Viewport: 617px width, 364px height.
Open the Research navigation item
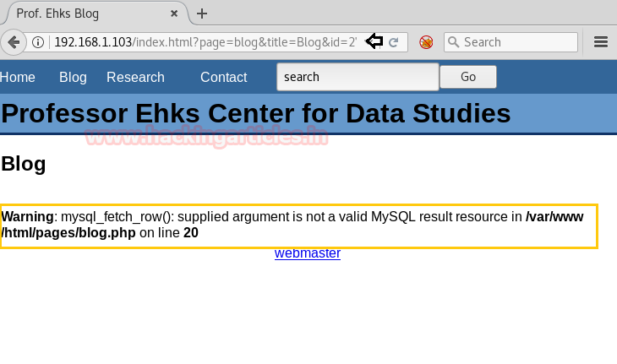coord(135,78)
